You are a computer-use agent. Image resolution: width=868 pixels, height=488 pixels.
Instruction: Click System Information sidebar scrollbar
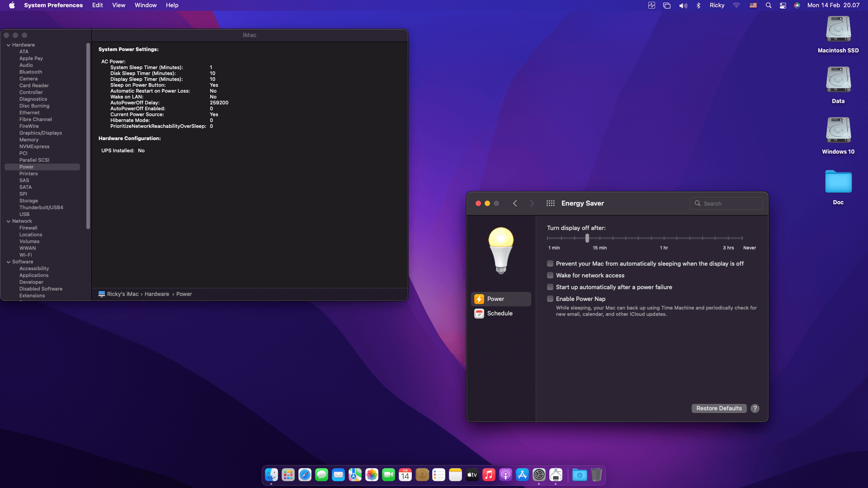tap(88, 136)
